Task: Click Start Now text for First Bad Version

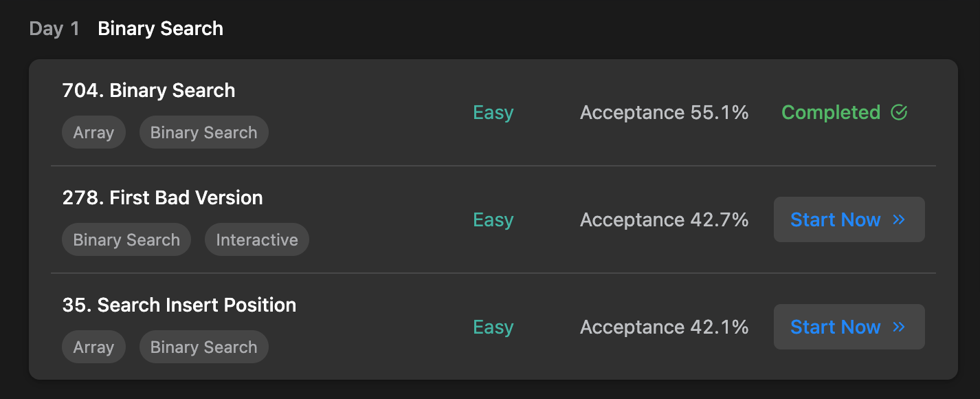Action: [x=835, y=219]
